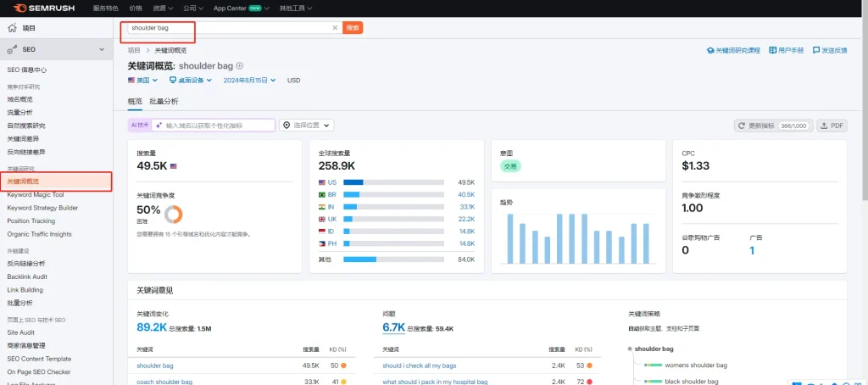Click the book icon for 用户手册
The image size is (868, 385).
click(773, 50)
